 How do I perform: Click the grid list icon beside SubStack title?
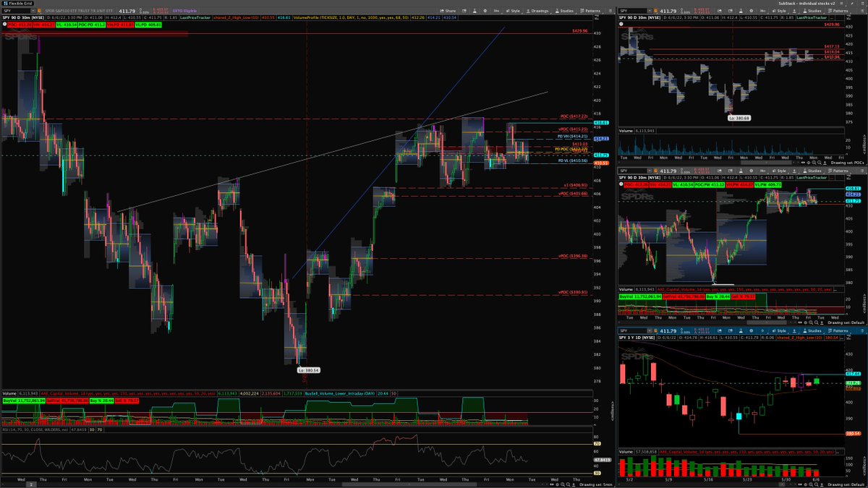(x=841, y=3)
